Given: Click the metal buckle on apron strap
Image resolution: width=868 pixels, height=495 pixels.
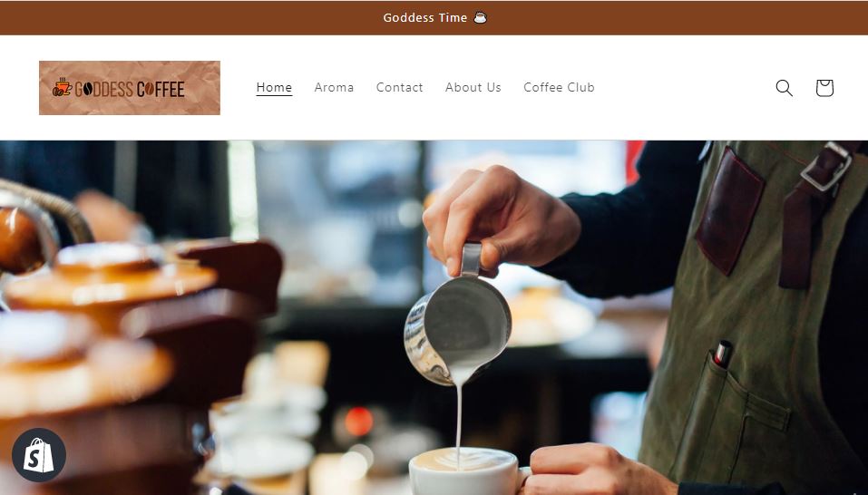Looking at the screenshot, I should 826,166.
